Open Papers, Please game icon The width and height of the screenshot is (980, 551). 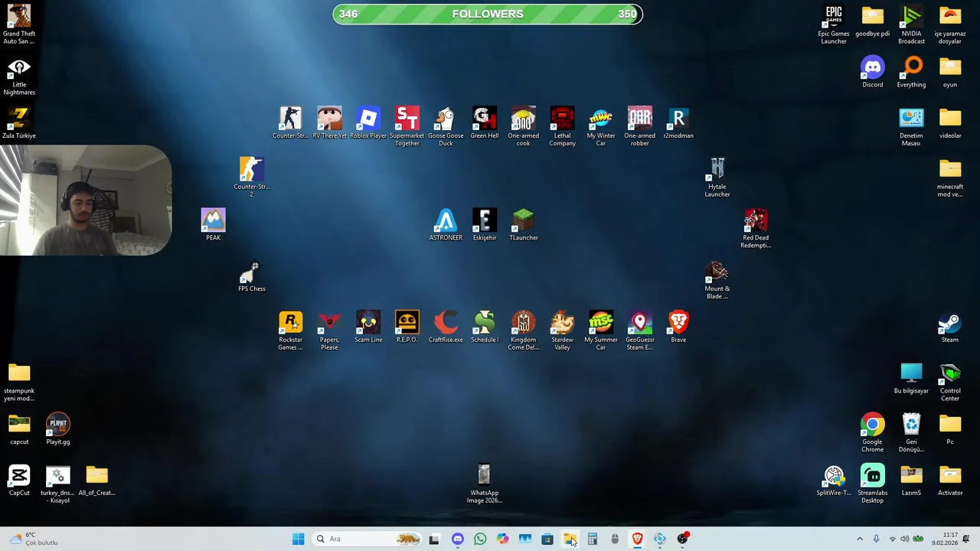329,331
